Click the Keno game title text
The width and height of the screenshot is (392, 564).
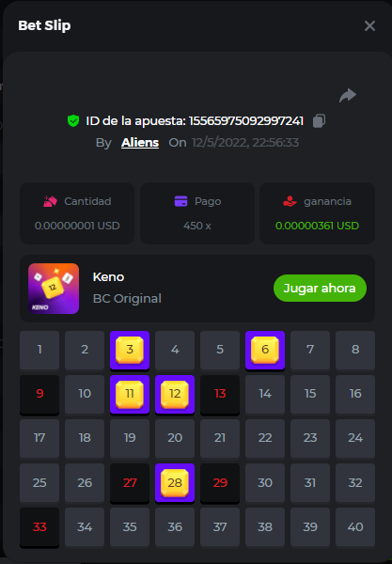pyautogui.click(x=109, y=277)
